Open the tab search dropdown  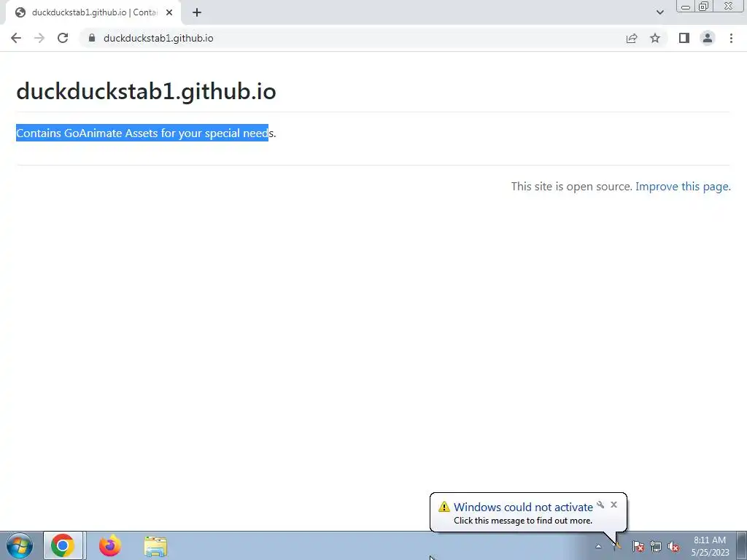tap(659, 12)
